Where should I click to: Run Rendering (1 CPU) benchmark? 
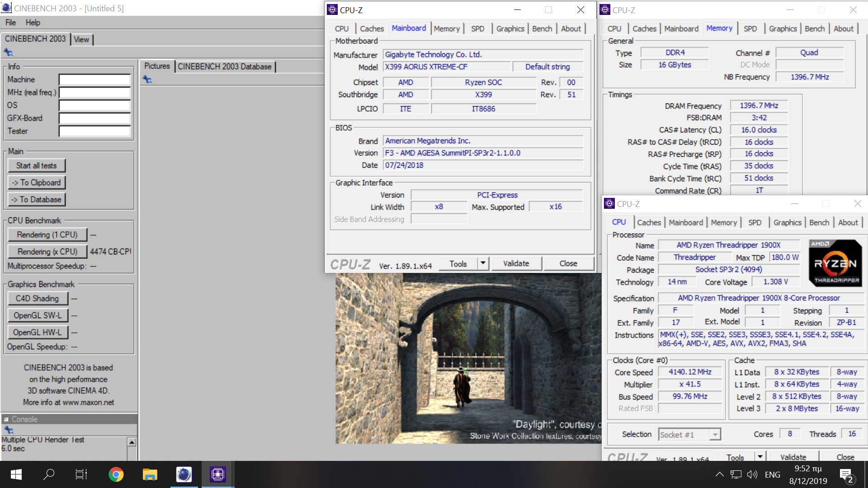47,235
